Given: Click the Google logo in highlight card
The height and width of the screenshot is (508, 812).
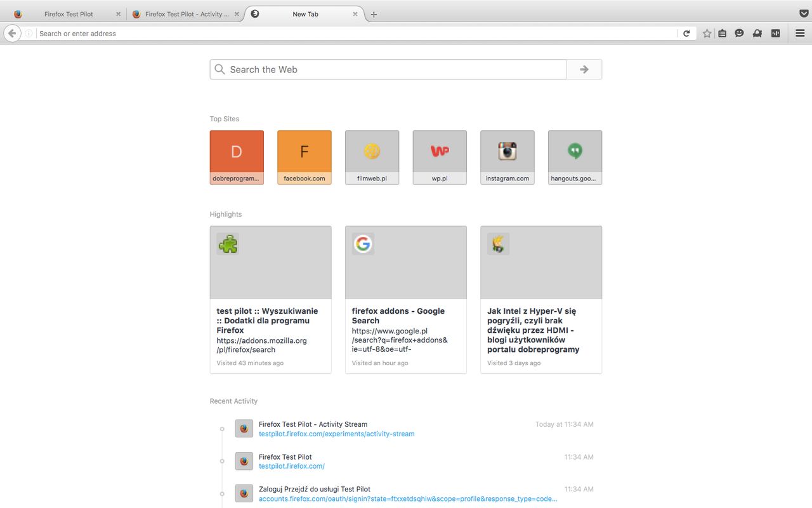Looking at the screenshot, I should coord(363,244).
